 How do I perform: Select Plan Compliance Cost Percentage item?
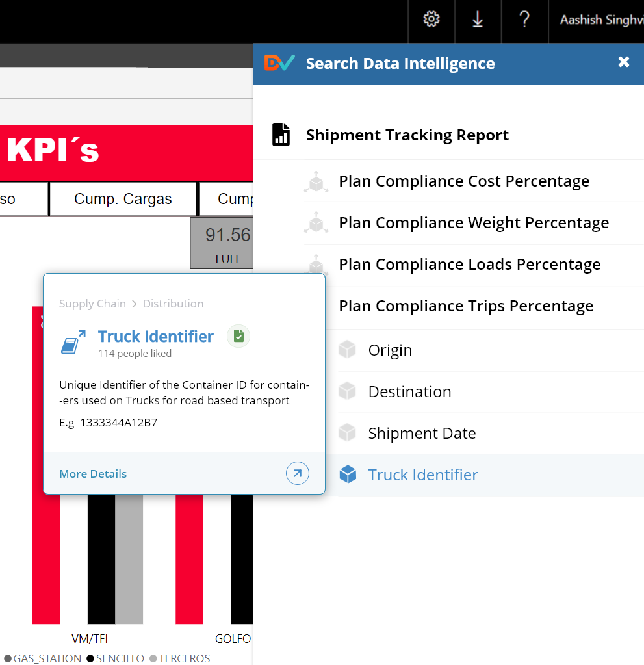coord(463,181)
